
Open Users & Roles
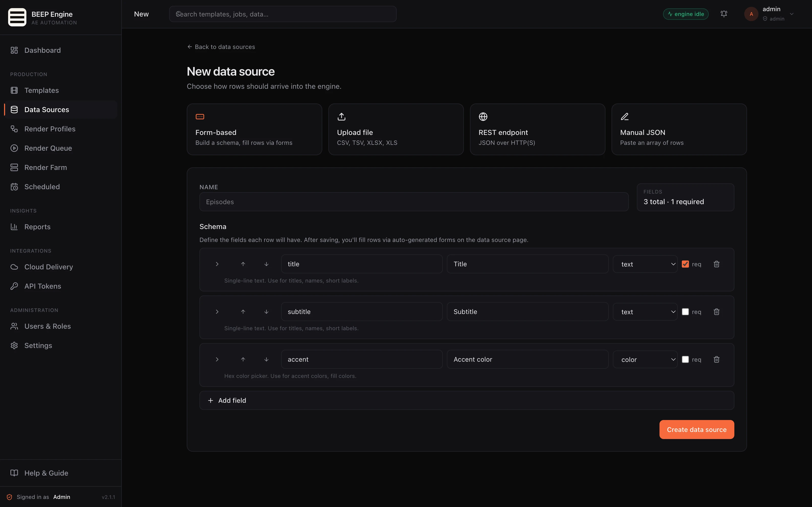click(61, 326)
